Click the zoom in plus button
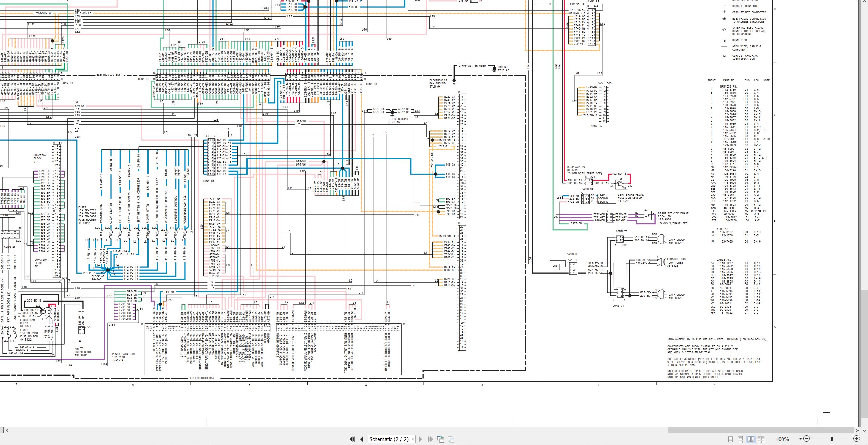 point(856,439)
